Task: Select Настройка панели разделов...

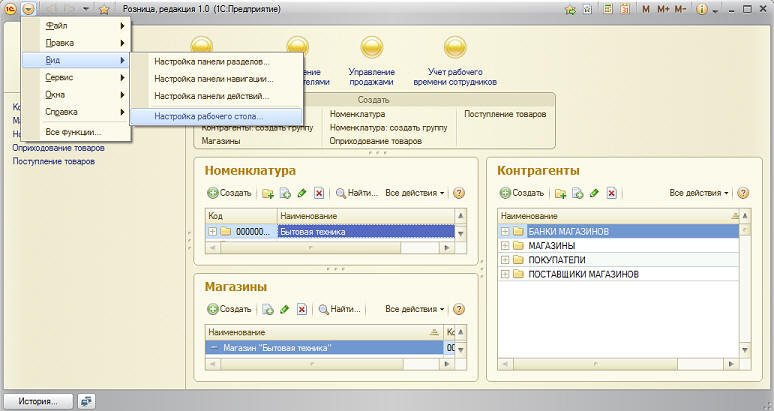Action: [x=216, y=62]
